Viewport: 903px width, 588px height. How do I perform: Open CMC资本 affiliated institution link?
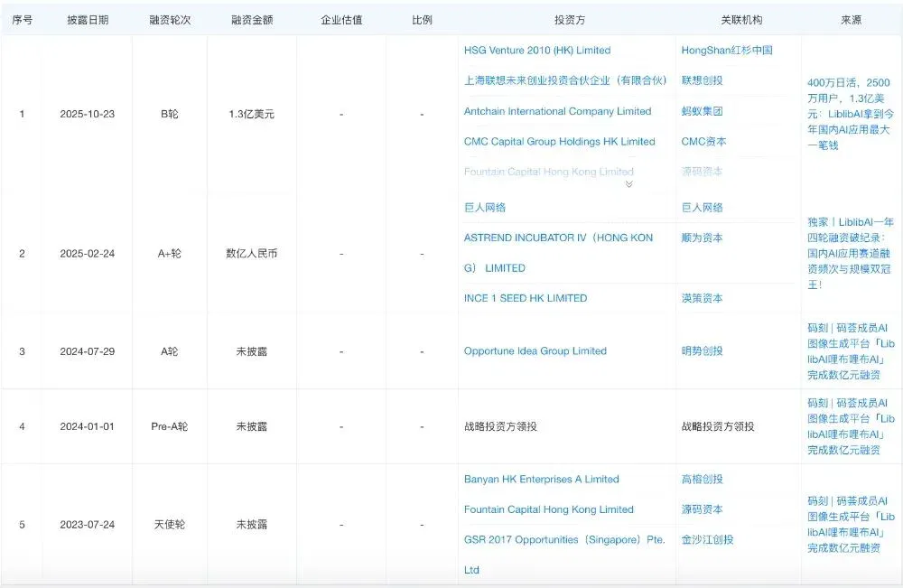pos(703,142)
